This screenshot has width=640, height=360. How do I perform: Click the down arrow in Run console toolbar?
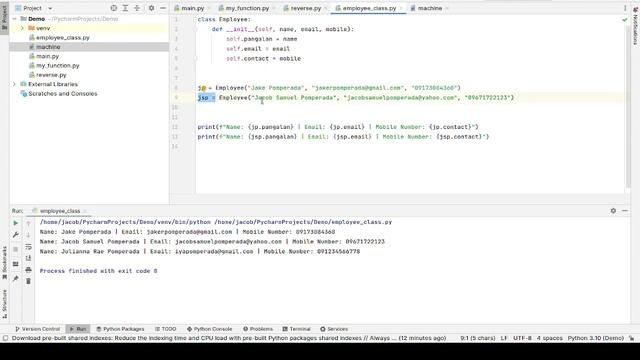pos(29,235)
